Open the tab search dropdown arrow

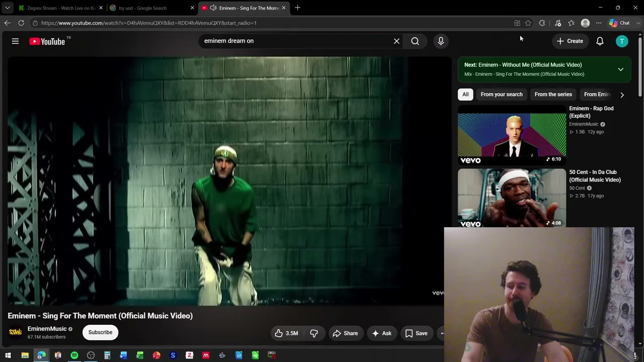[x=7, y=8]
